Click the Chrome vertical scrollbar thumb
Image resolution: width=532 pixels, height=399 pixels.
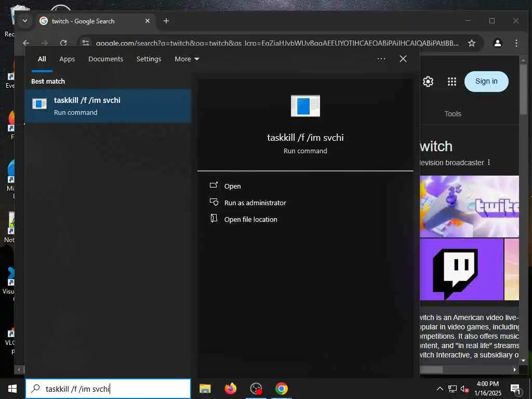[523, 89]
